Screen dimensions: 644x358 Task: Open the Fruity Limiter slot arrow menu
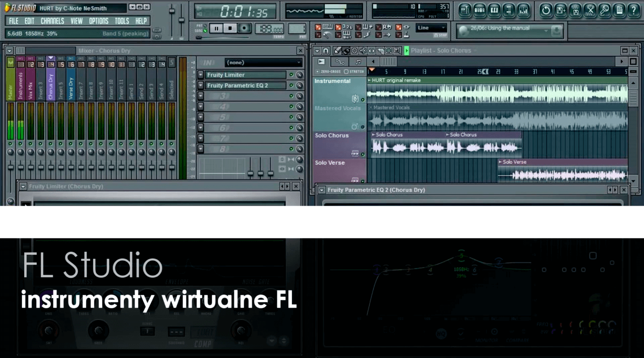(200, 75)
